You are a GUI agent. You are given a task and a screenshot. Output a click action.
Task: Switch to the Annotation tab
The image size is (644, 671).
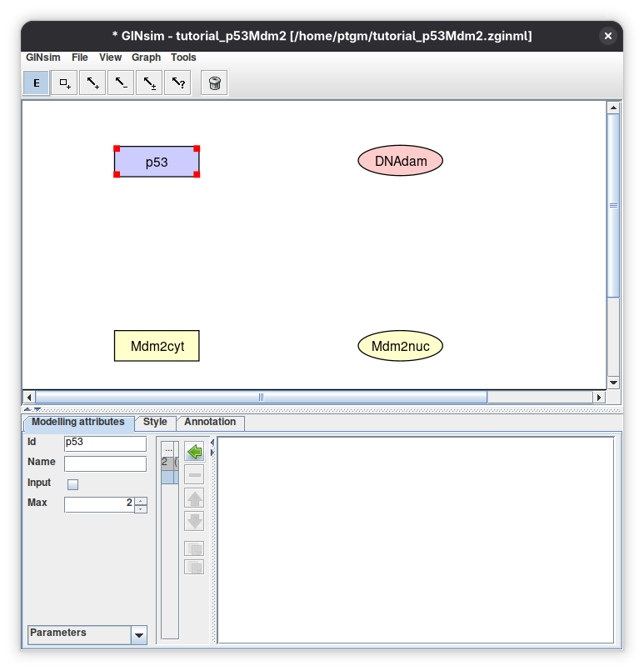coord(210,422)
